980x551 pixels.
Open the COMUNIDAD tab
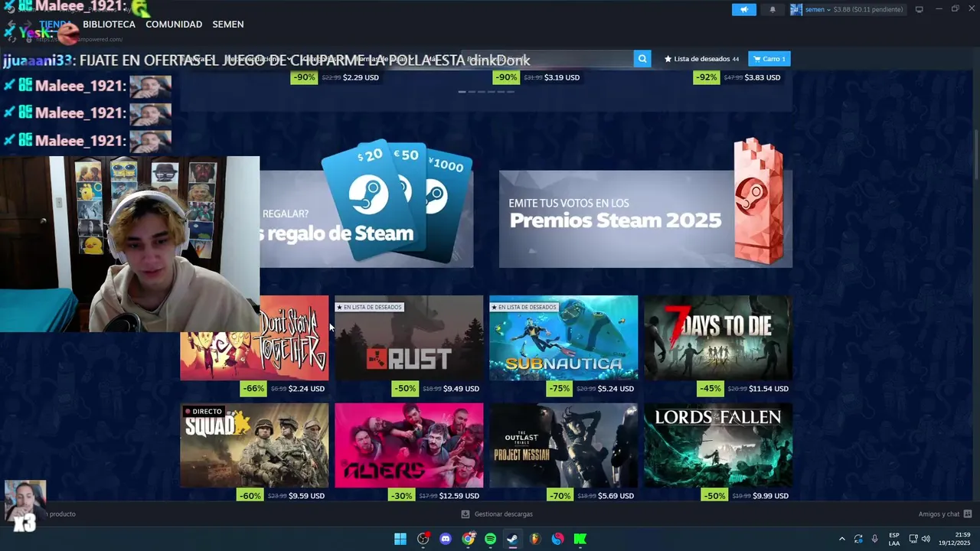(x=174, y=24)
